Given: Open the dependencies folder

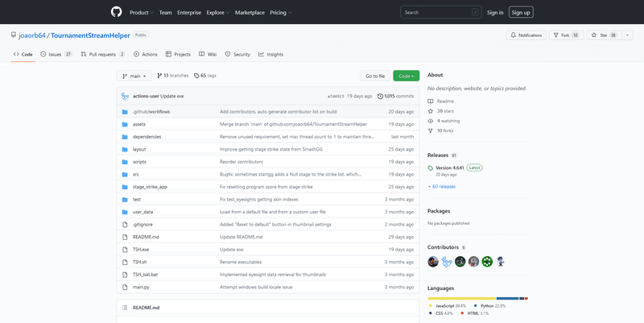Looking at the screenshot, I should (x=147, y=137).
